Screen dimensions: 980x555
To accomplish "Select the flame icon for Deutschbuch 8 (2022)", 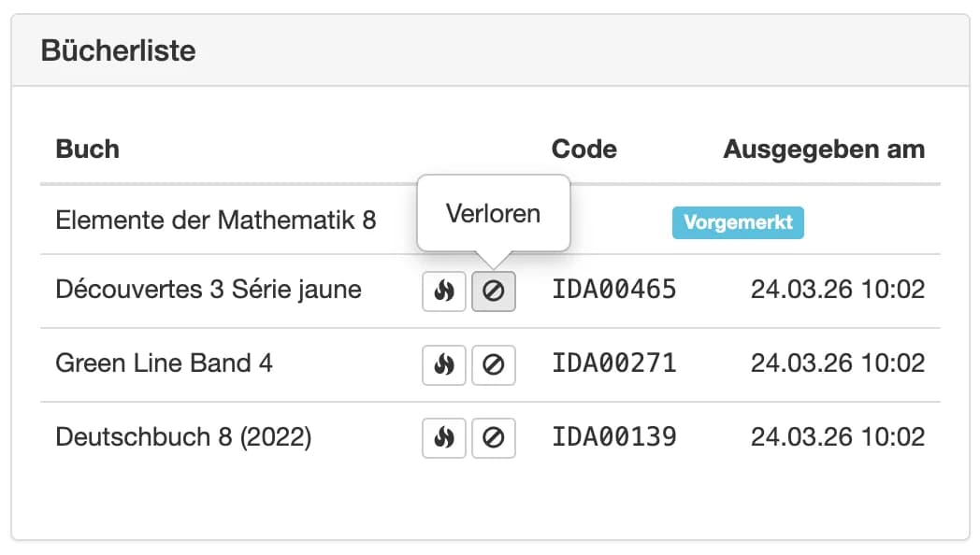I will [443, 437].
